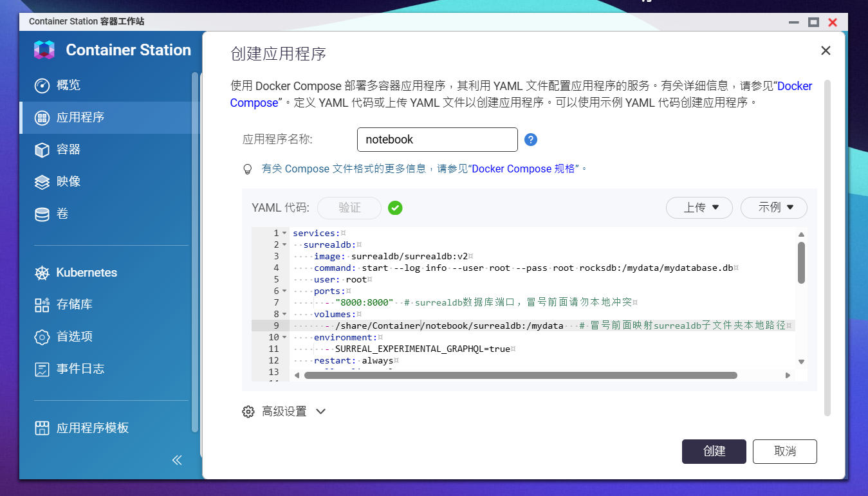Viewport: 868px width, 496px height.
Task: Click the 首选项 preferences gear icon
Action: click(x=42, y=337)
